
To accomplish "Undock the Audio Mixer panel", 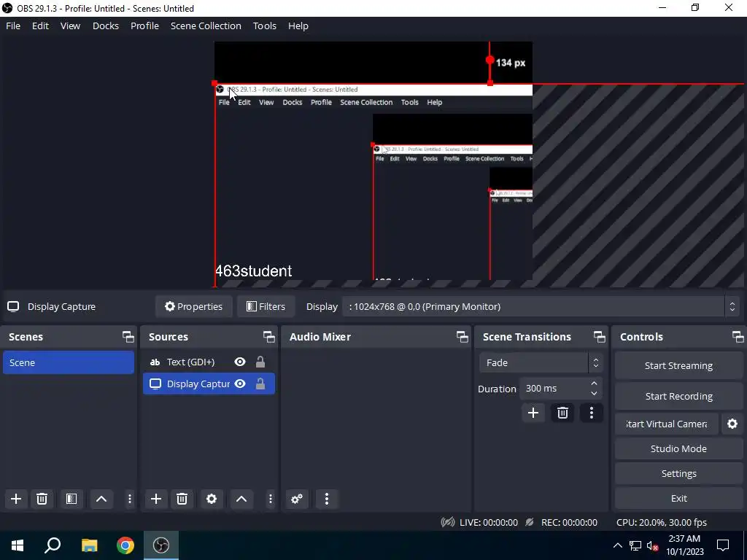I will pyautogui.click(x=462, y=337).
